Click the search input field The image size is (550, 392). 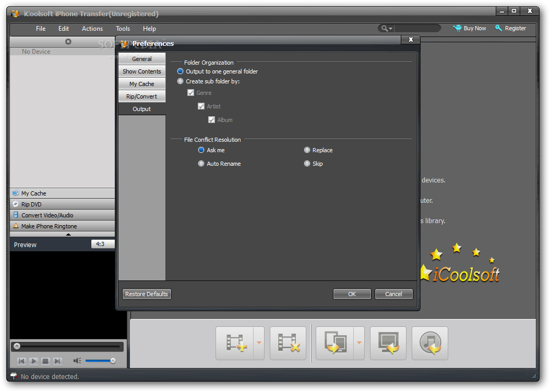click(x=417, y=28)
